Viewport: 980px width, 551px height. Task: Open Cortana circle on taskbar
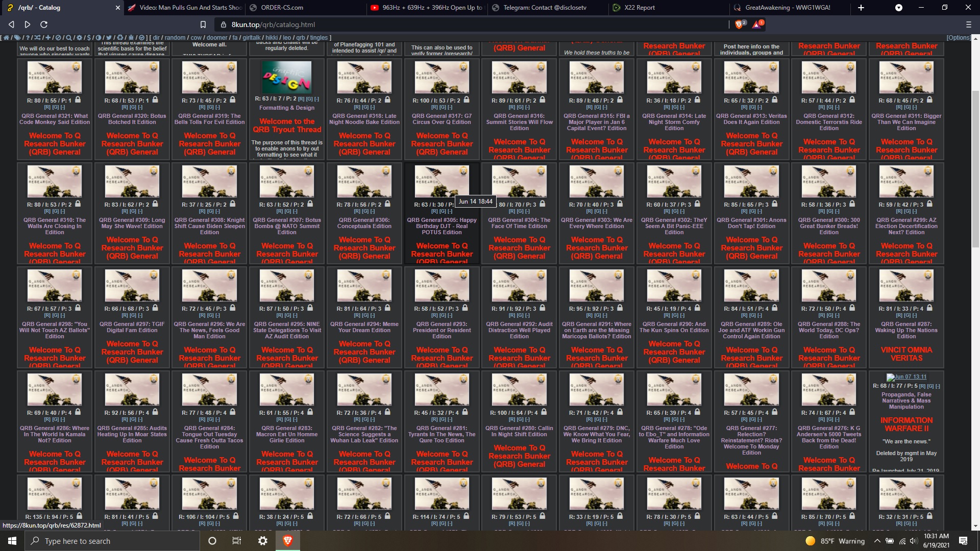click(212, 541)
